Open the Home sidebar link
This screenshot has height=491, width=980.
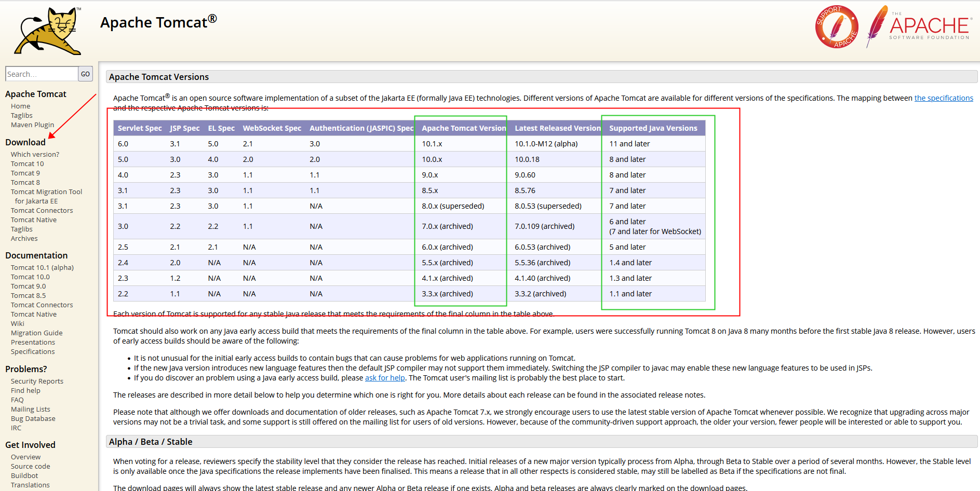coord(21,106)
